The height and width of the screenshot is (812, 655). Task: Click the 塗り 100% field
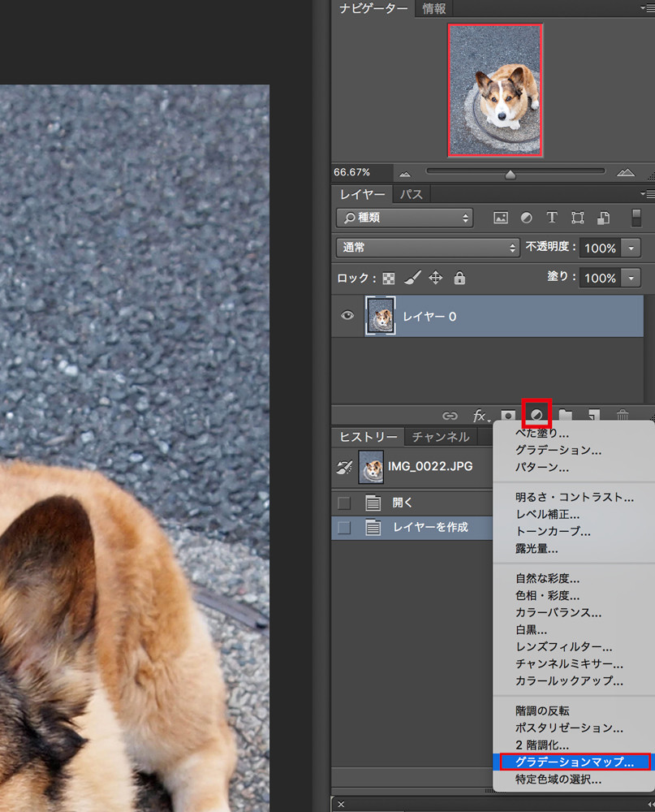tap(600, 278)
